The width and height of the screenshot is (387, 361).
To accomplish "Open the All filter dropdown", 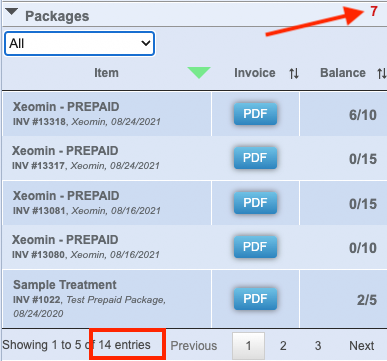I will tap(79, 43).
